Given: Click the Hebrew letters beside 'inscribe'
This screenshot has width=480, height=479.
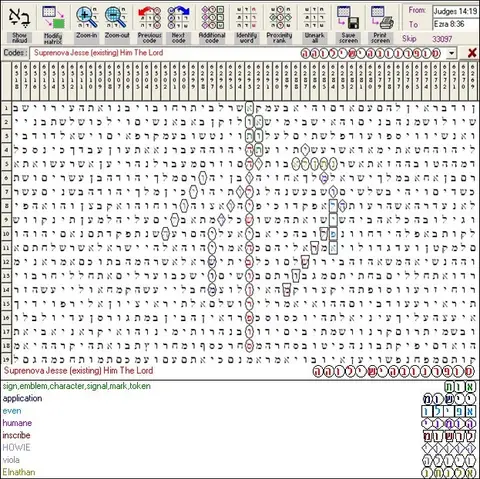Looking at the screenshot, I should coord(449,436).
